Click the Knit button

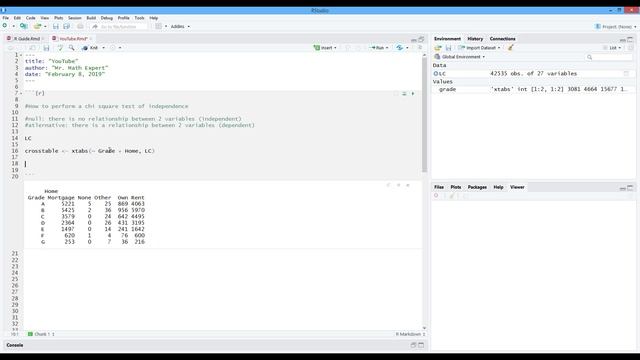pos(91,48)
